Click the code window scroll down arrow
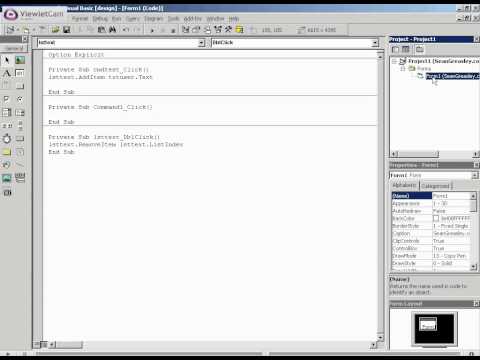This screenshot has width=480, height=360. pyautogui.click(x=380, y=337)
